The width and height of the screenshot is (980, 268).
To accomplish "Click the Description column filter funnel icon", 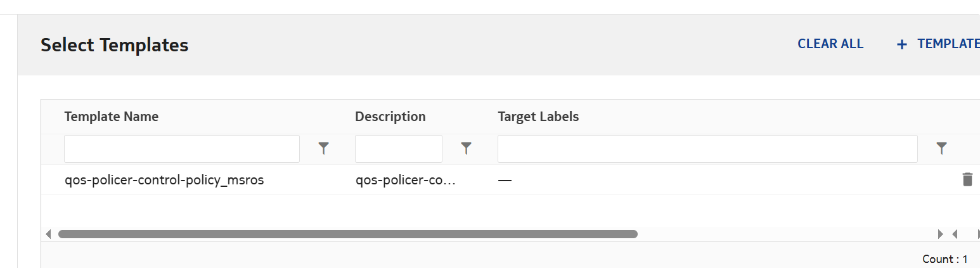I will pos(467,148).
